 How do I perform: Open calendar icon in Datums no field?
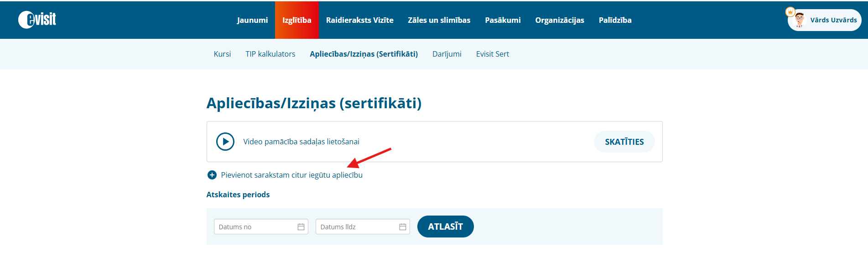click(x=301, y=227)
